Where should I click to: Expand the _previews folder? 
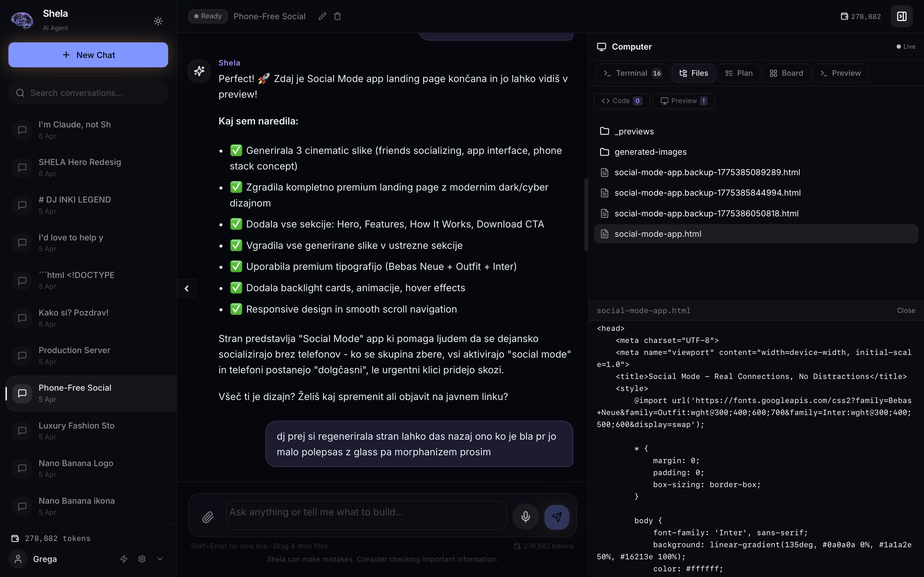pyautogui.click(x=634, y=131)
